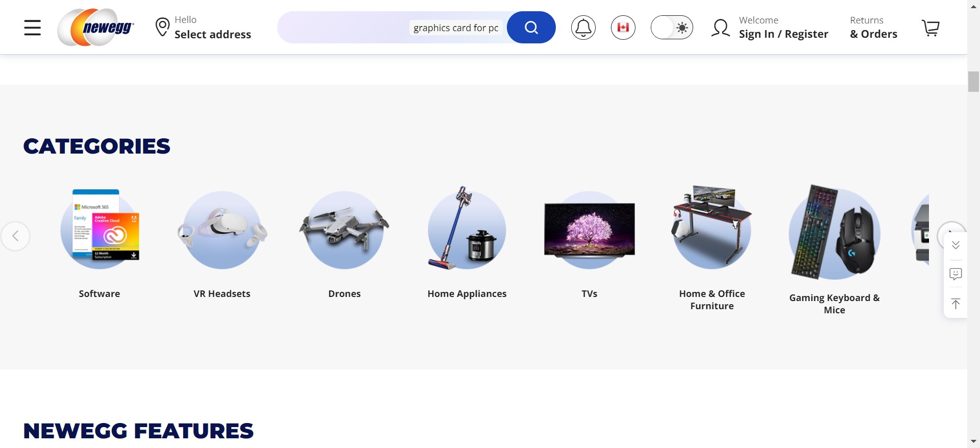
Task: Open Returns & Orders
Action: click(873, 28)
